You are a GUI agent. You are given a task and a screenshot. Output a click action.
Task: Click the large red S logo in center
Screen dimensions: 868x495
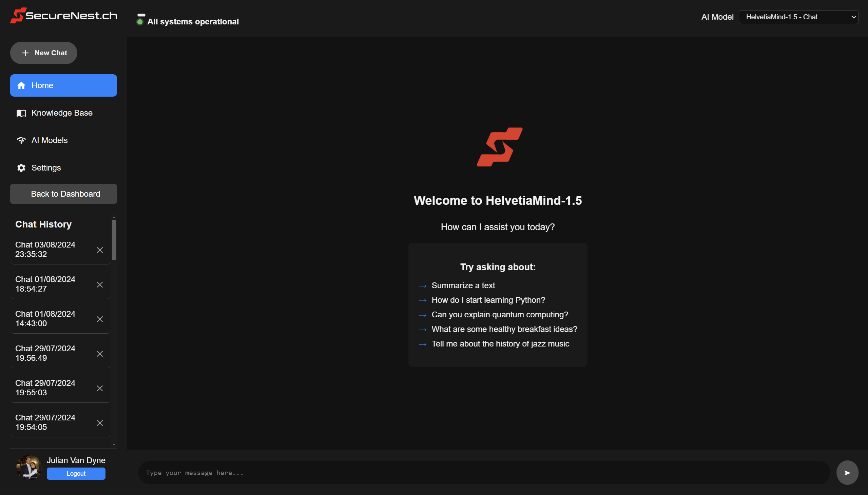(499, 147)
